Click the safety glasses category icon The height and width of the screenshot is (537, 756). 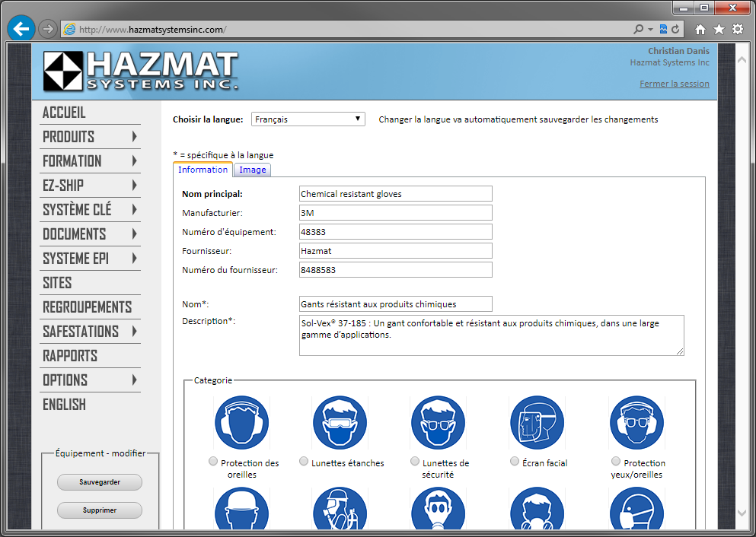tap(439, 423)
